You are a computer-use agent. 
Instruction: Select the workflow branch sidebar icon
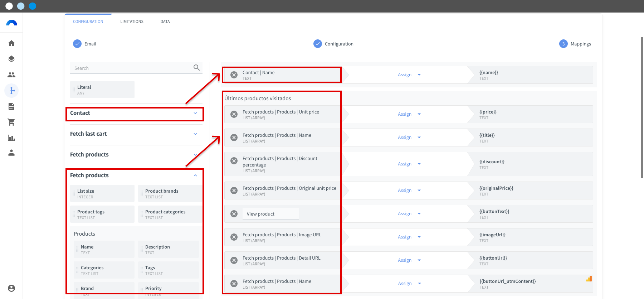(11, 91)
